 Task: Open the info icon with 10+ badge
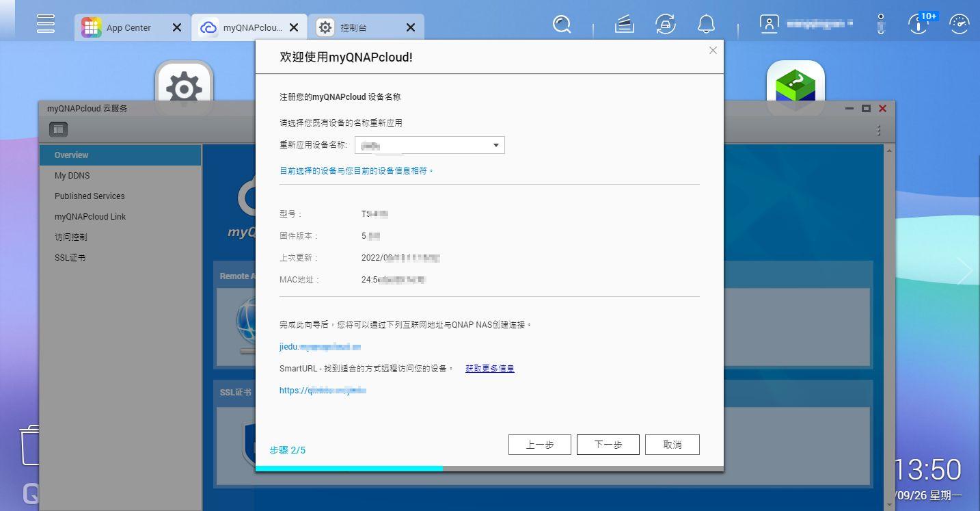920,24
